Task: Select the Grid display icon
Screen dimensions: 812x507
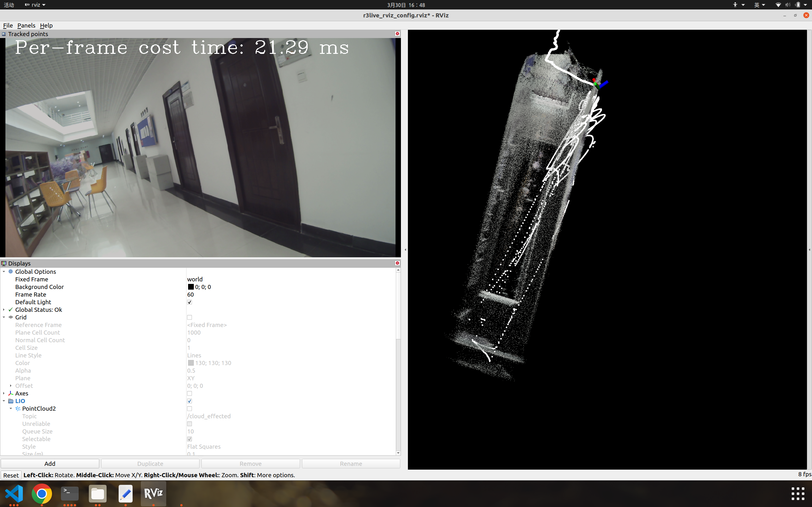Action: point(10,317)
